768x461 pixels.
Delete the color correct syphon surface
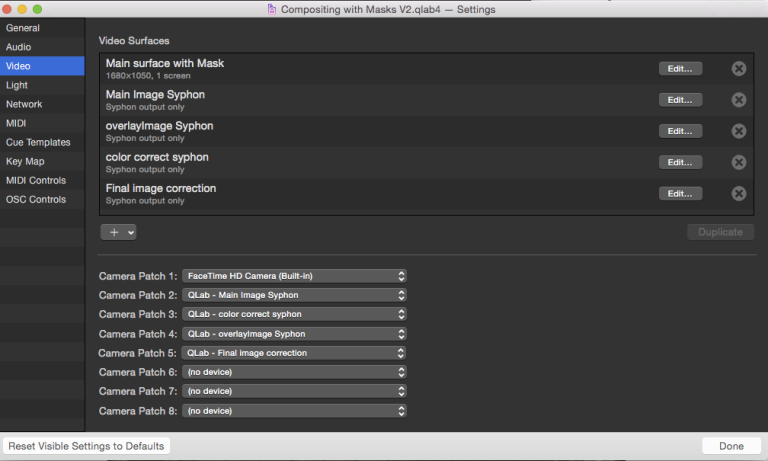click(x=739, y=162)
